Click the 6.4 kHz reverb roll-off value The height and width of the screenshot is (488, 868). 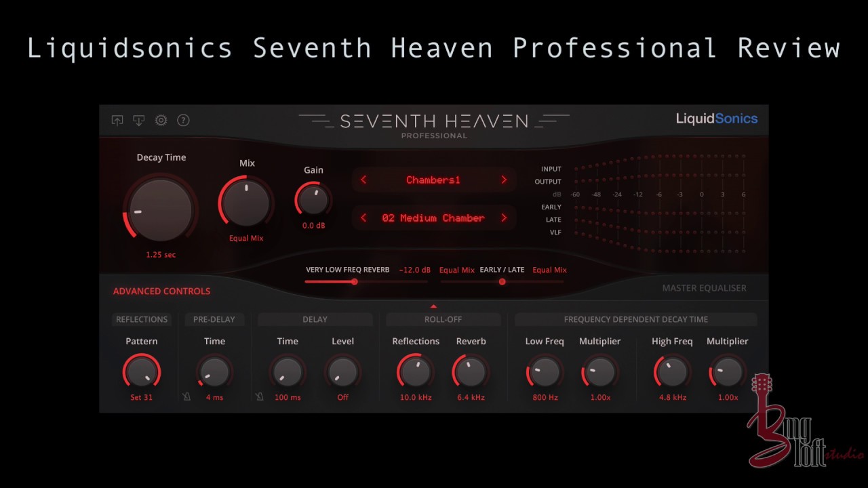(471, 398)
